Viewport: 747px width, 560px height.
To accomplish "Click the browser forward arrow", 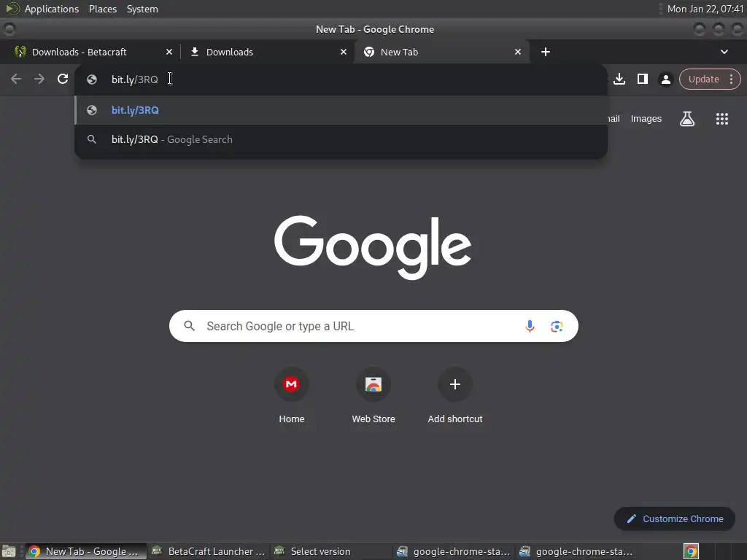I will point(39,79).
